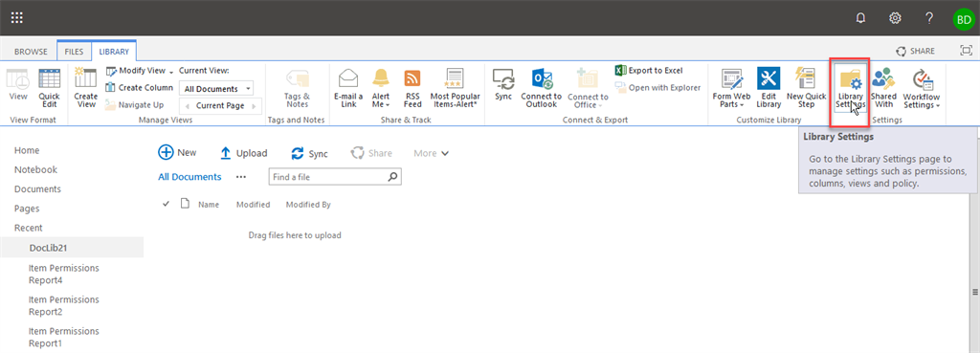Toggle focus on content mode icon
The height and width of the screenshot is (353, 980).
[967, 51]
